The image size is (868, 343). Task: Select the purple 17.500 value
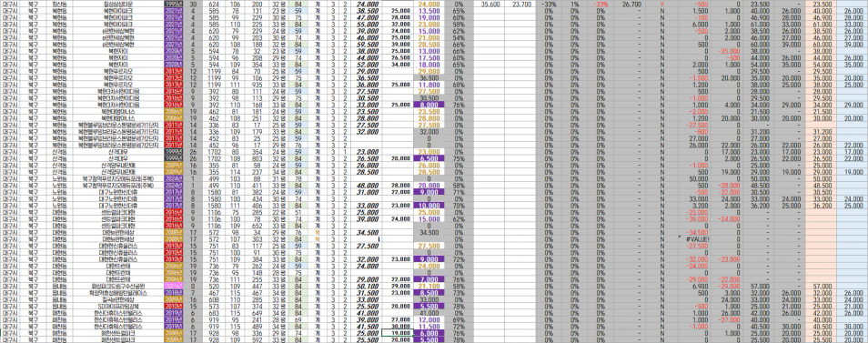click(429, 58)
